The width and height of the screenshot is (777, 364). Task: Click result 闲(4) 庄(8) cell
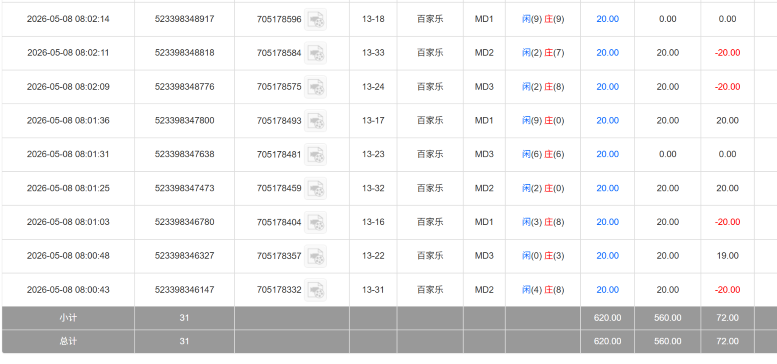(x=543, y=290)
